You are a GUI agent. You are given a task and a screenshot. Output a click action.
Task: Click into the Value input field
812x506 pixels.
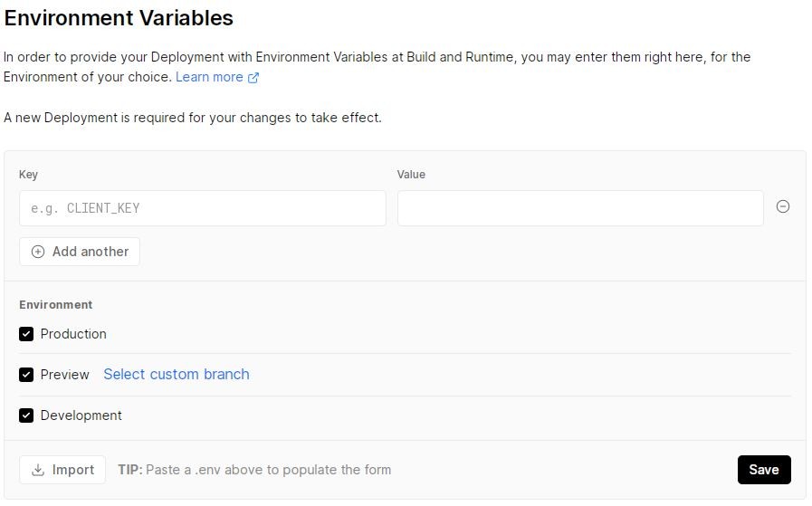pyautogui.click(x=579, y=208)
